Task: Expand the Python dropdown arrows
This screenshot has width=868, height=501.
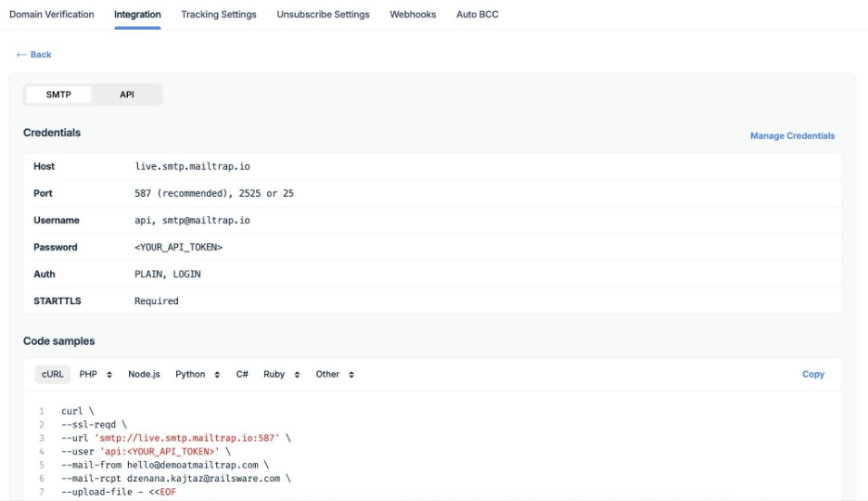Action: pyautogui.click(x=217, y=375)
